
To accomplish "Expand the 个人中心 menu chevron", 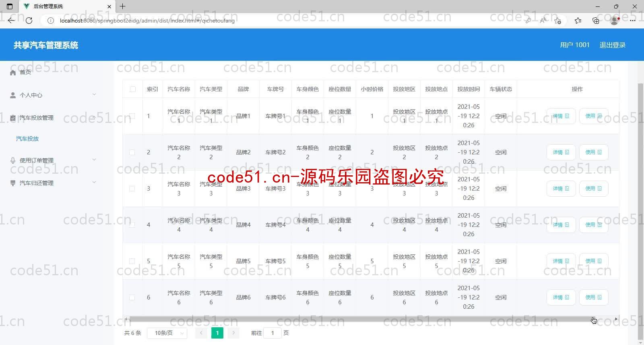I will pos(94,95).
